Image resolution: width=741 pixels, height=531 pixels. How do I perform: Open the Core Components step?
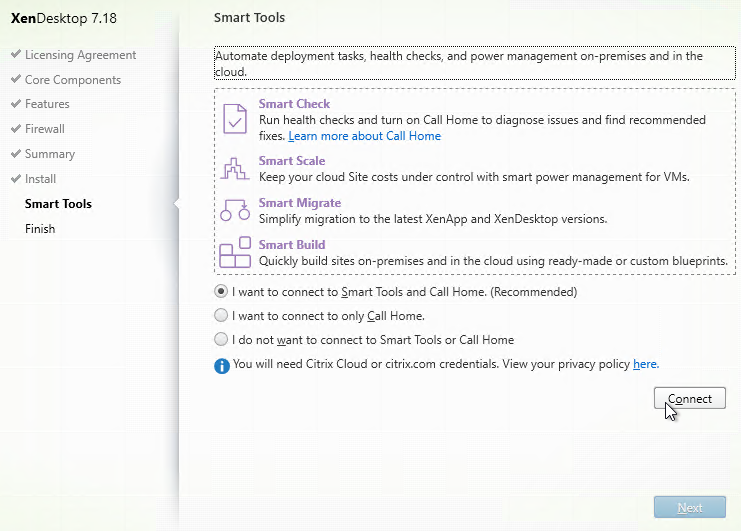click(72, 80)
